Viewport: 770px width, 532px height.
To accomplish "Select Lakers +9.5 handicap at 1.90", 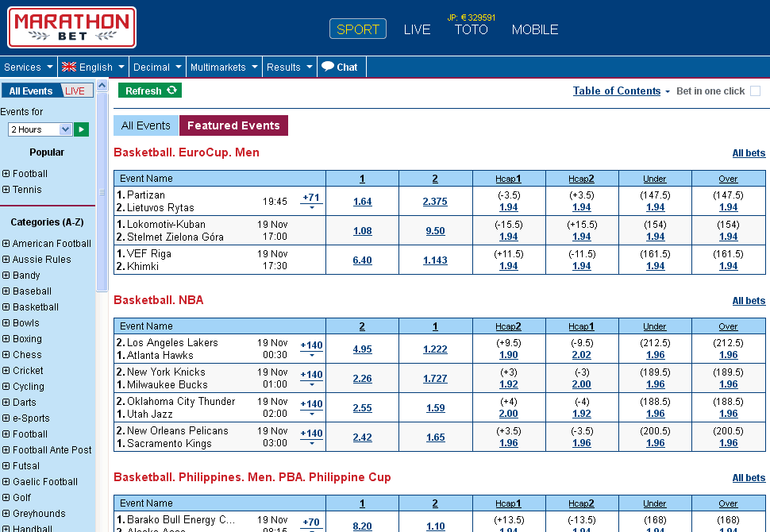I will pyautogui.click(x=508, y=355).
